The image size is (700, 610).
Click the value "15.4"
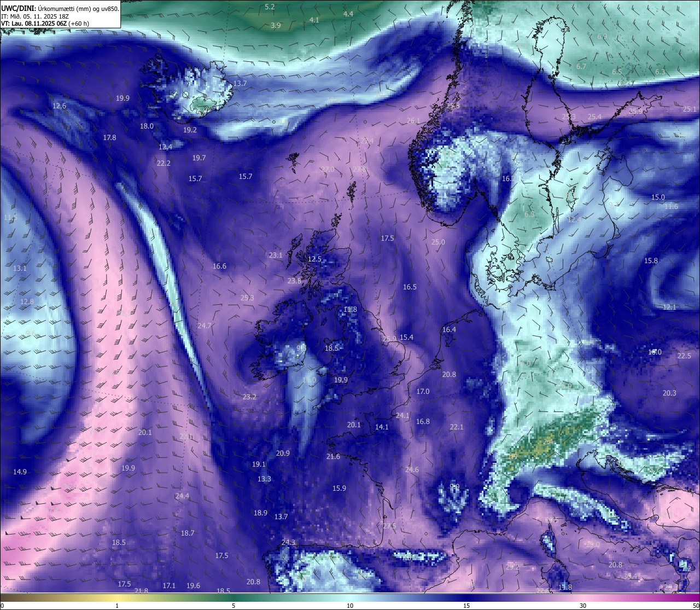pos(406,337)
